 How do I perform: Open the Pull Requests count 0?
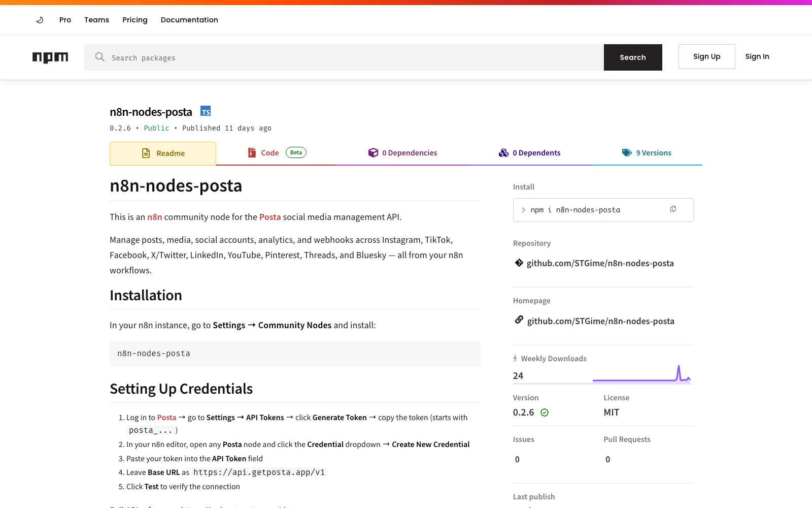pyautogui.click(x=608, y=459)
